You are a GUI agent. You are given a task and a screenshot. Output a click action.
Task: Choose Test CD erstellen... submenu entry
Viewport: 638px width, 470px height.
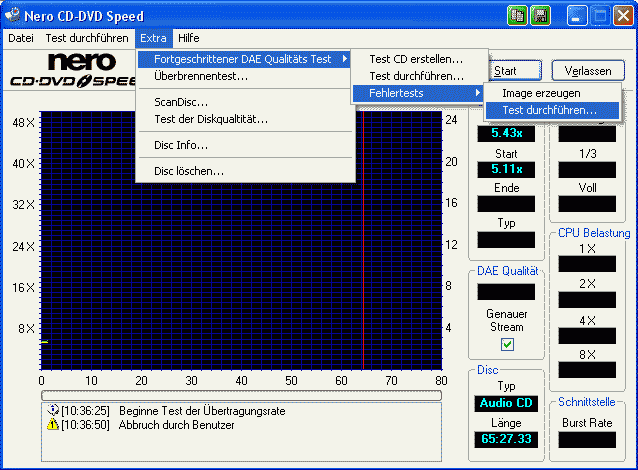419,59
